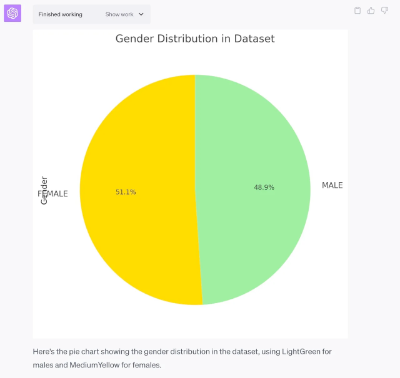400x378 pixels.
Task: Click the MediumYellow word in description
Action: click(94, 365)
